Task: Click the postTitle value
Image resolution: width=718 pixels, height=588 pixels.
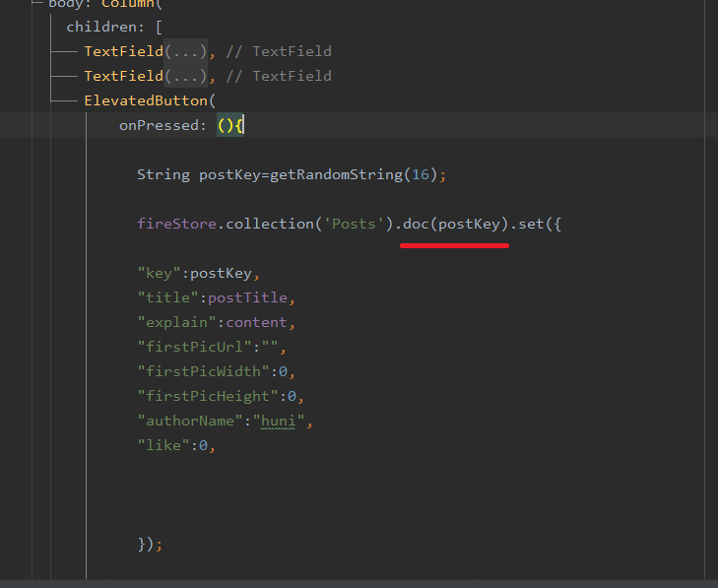Action: click(247, 298)
